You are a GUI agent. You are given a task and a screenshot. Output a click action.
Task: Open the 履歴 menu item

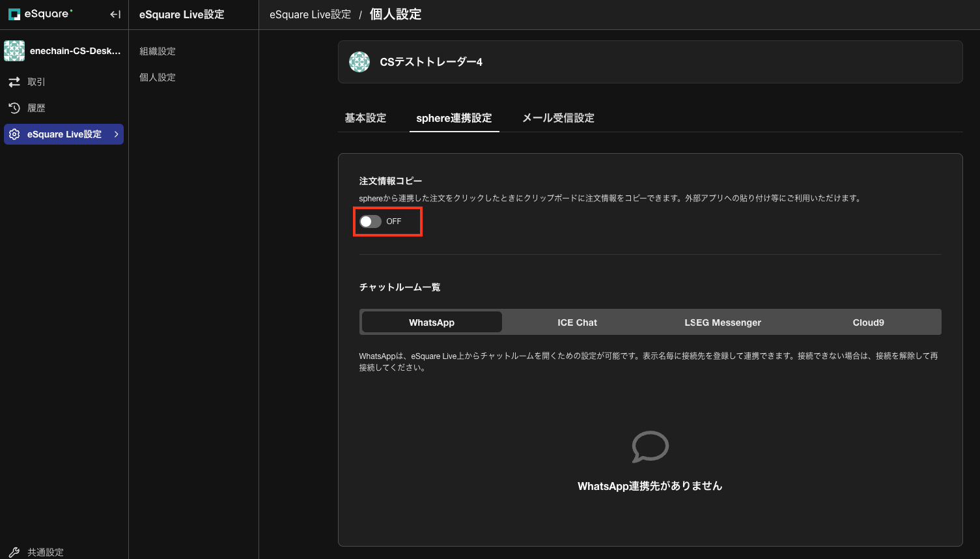64,108
